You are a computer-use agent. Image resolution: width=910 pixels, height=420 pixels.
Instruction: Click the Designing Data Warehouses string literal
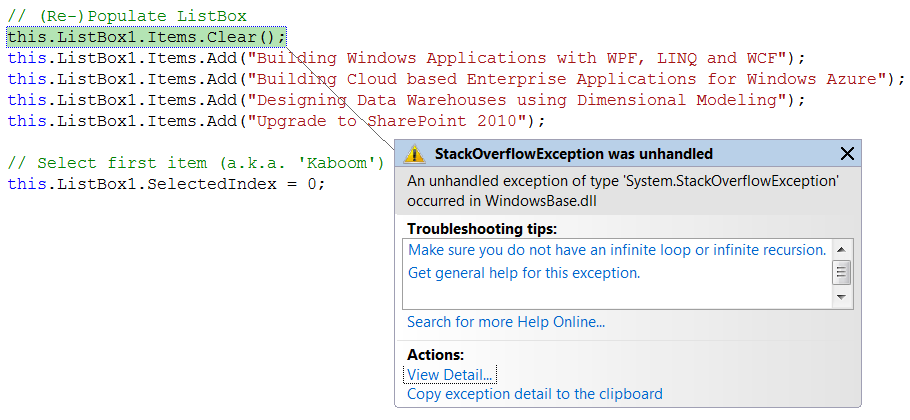(516, 100)
